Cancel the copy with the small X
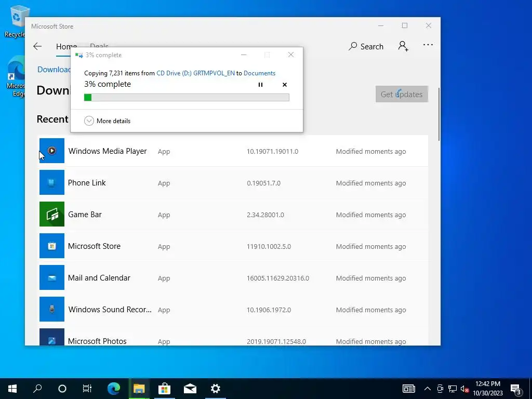Viewport: 532px width, 399px height. click(285, 85)
